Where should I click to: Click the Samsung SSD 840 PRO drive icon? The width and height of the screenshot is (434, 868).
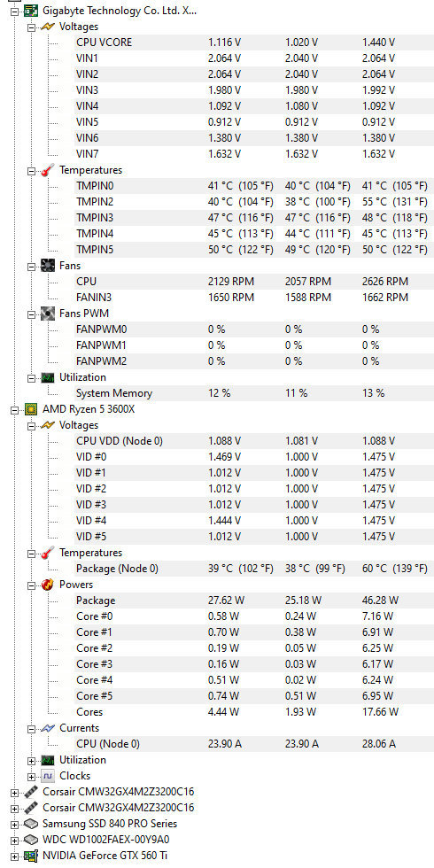(31, 824)
